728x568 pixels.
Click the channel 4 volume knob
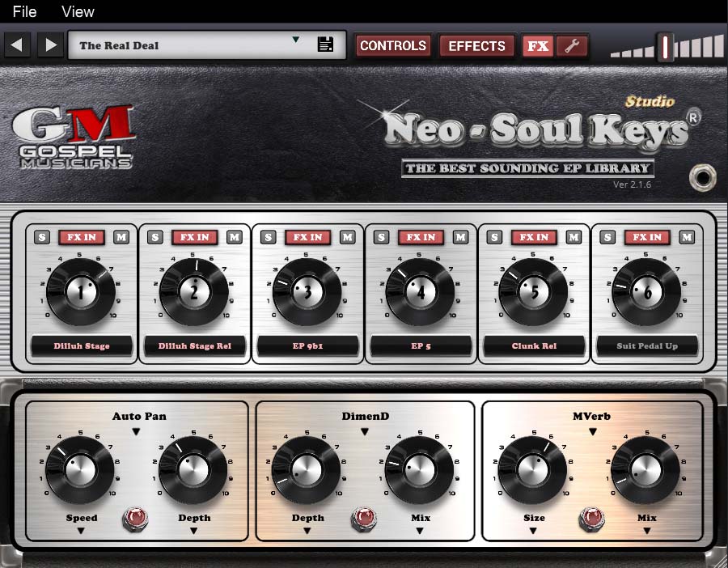pyautogui.click(x=420, y=292)
